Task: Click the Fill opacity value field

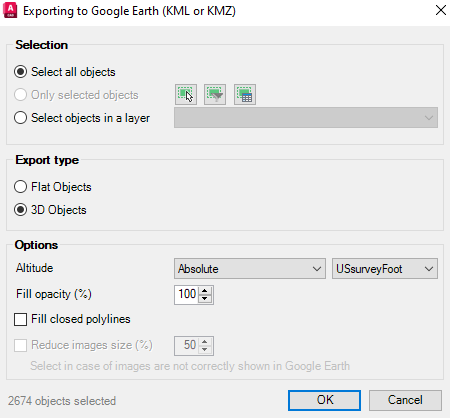Action: coord(187,294)
